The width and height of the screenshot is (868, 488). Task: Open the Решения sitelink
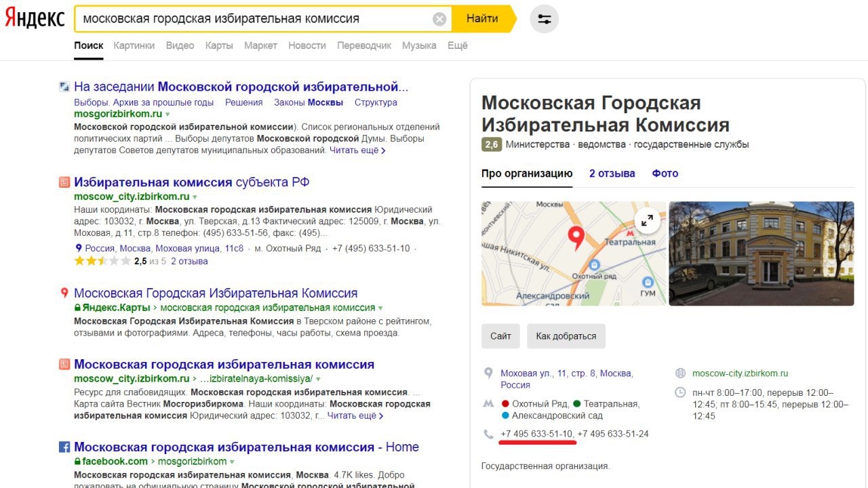coord(244,102)
